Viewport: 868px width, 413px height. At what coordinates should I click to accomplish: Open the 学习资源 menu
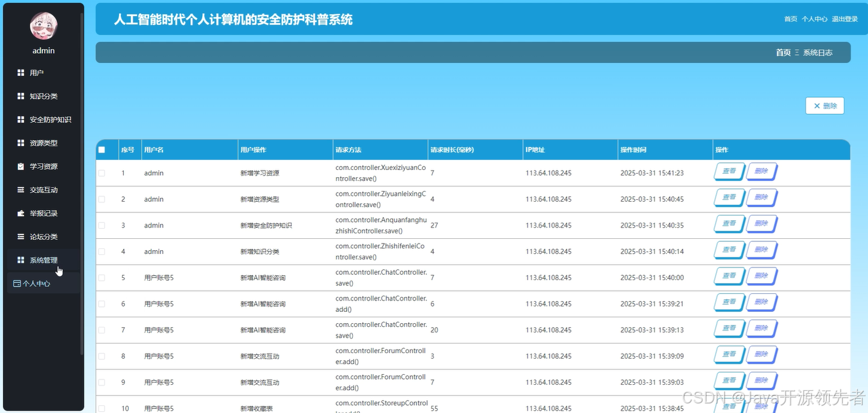[43, 166]
